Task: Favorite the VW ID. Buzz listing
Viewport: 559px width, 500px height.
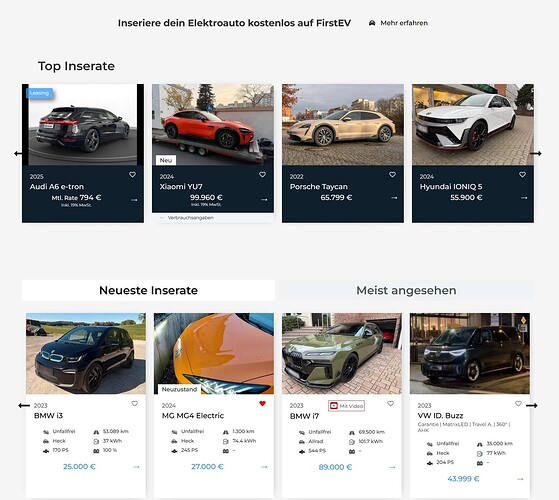Action: (x=518, y=404)
